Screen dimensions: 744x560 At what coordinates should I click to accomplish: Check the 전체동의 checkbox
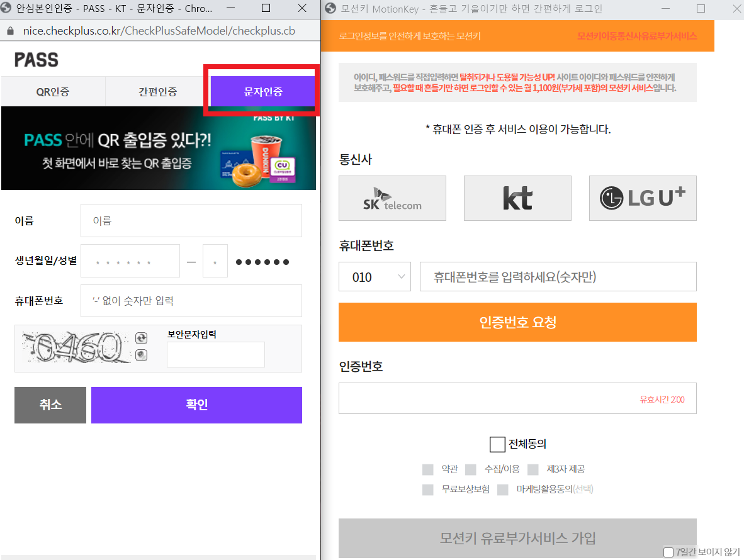click(x=497, y=444)
